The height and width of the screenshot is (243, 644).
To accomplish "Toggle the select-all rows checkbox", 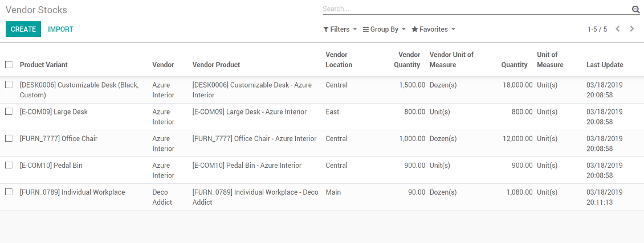I will 9,64.
